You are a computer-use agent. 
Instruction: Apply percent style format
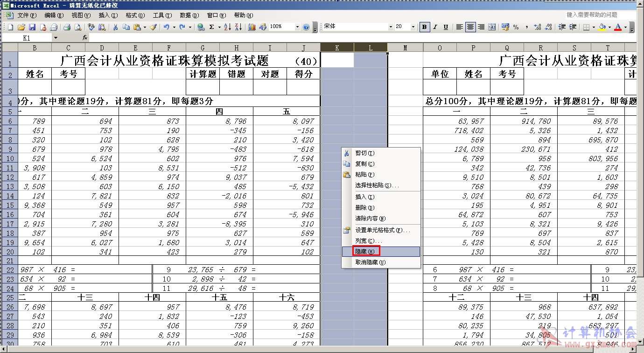pyautogui.click(x=516, y=27)
